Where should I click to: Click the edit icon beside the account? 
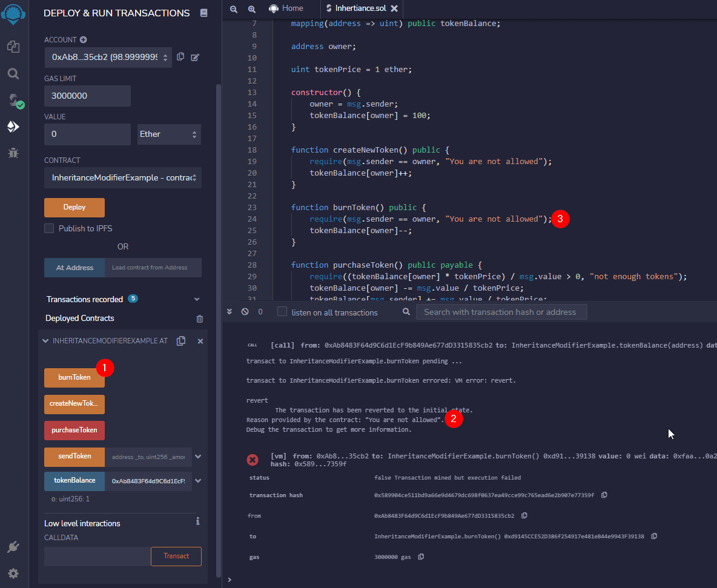click(195, 57)
